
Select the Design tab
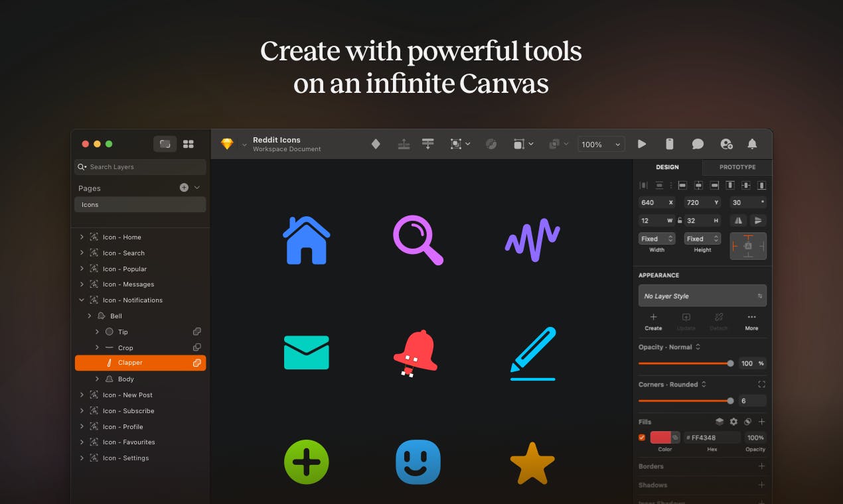point(667,167)
